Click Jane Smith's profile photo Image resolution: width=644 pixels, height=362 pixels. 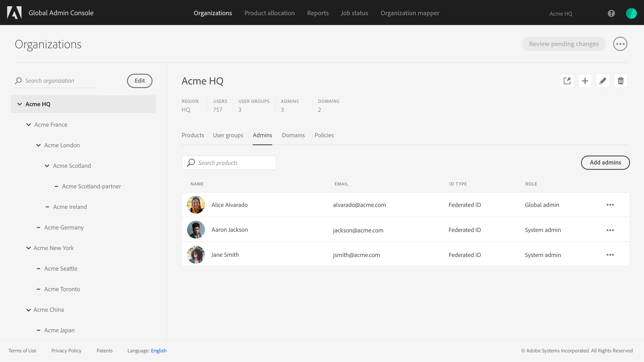pyautogui.click(x=196, y=255)
